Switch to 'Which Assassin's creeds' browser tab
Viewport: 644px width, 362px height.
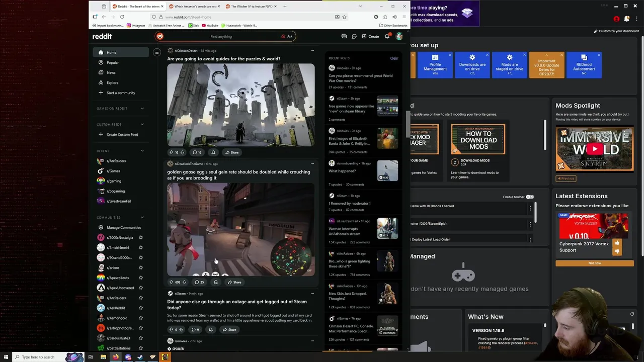[x=196, y=7]
